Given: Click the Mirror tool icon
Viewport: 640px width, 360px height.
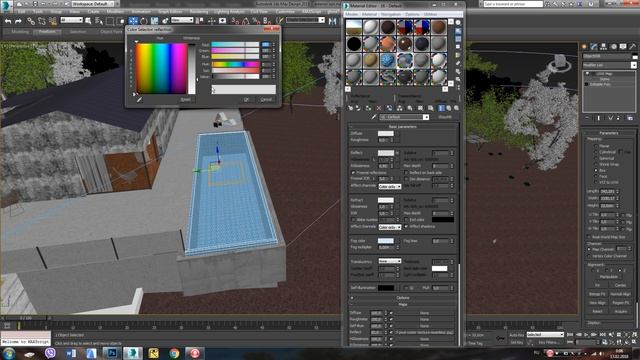Looking at the screenshot, I should click(x=333, y=21).
